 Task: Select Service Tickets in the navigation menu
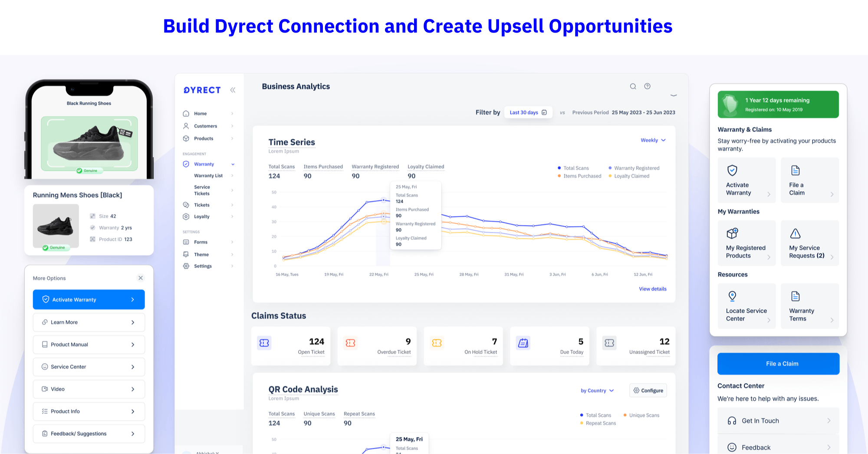click(202, 190)
